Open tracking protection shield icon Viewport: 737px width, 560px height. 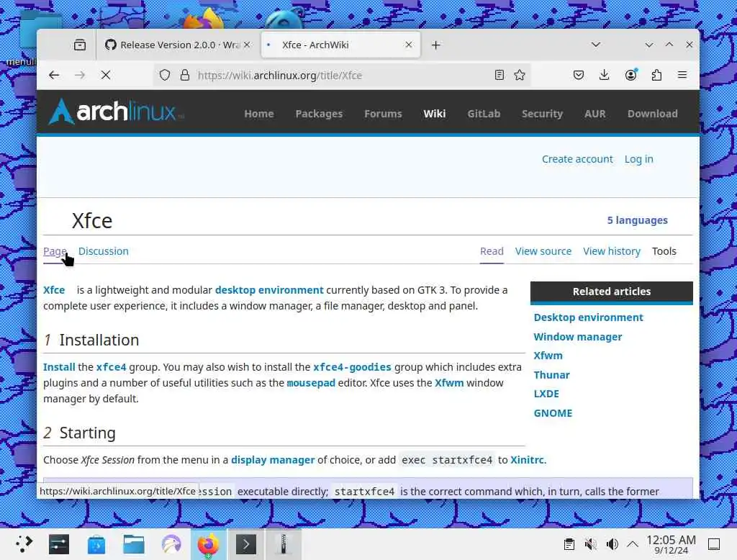click(x=165, y=76)
